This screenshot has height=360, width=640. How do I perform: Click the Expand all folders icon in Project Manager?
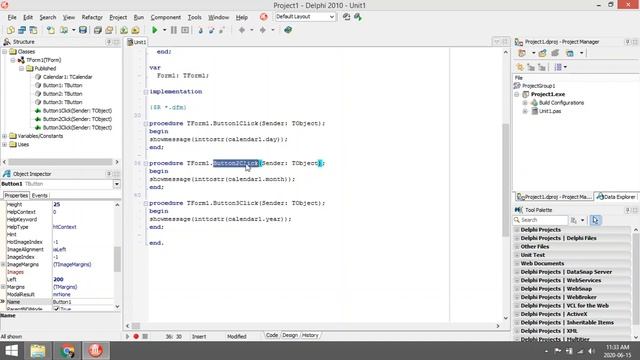(x=531, y=67)
